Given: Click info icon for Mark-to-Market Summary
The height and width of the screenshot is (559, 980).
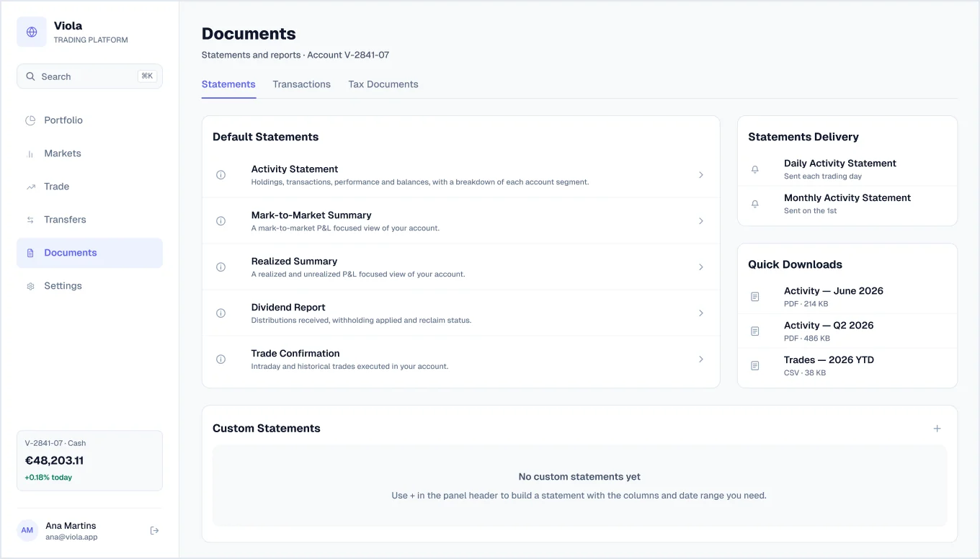Looking at the screenshot, I should point(221,221).
